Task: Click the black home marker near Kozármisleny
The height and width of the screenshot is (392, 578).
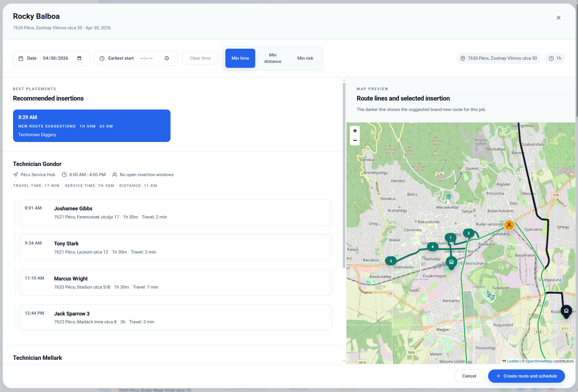Action: 566,311
